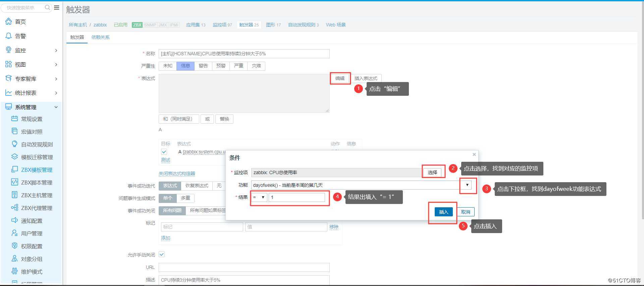Click the 系统管理 monitor icon
644x286 pixels.
[8, 107]
